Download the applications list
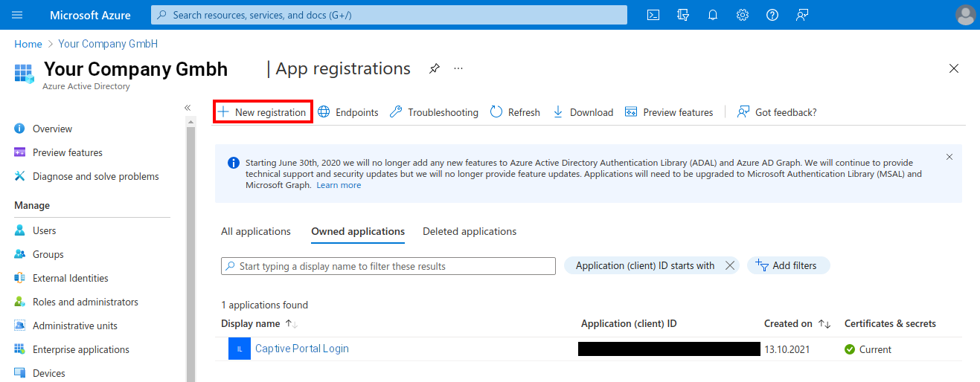Screen dimensions: 980x382 click(583, 112)
